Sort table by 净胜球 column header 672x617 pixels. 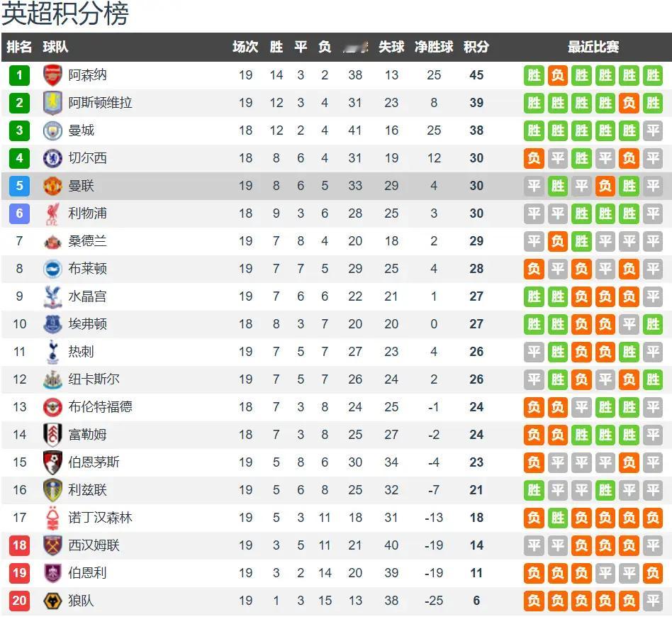click(434, 47)
